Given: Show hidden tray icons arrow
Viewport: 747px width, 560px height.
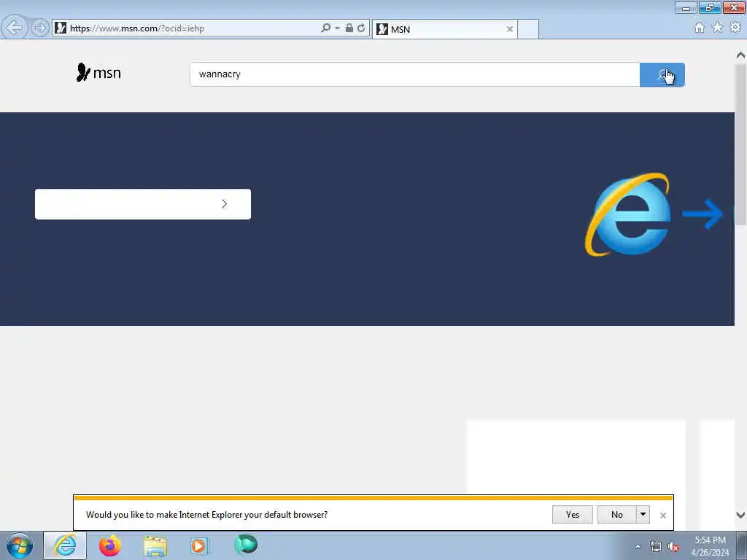Looking at the screenshot, I should (x=638, y=547).
